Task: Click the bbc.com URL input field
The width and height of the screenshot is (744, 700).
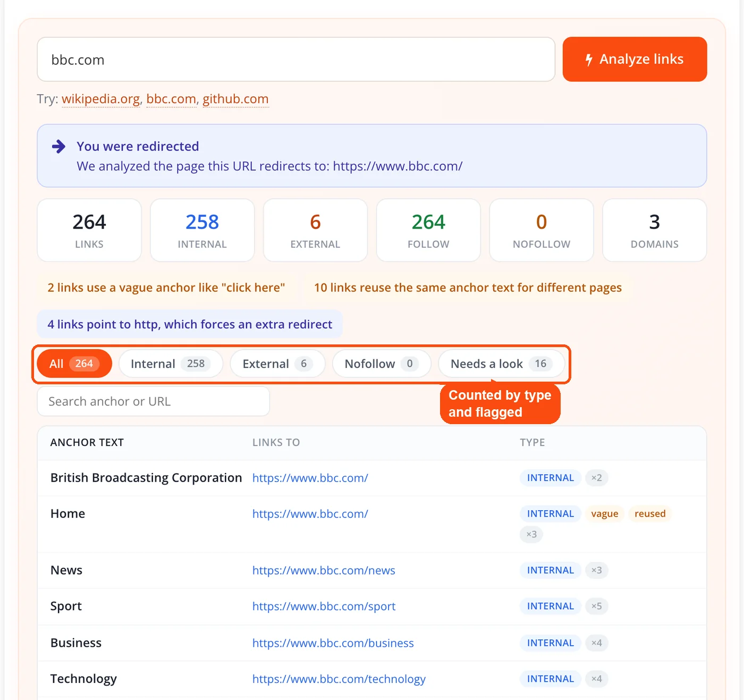Action: point(296,59)
